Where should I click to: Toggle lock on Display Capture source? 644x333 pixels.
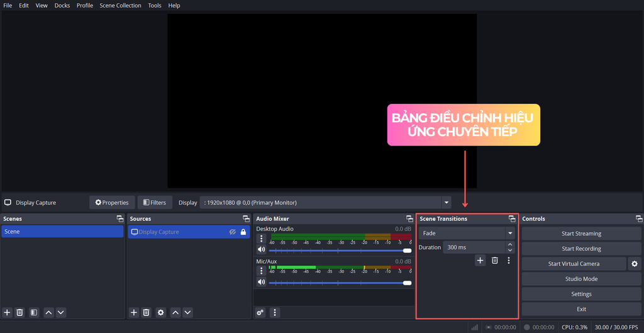243,232
